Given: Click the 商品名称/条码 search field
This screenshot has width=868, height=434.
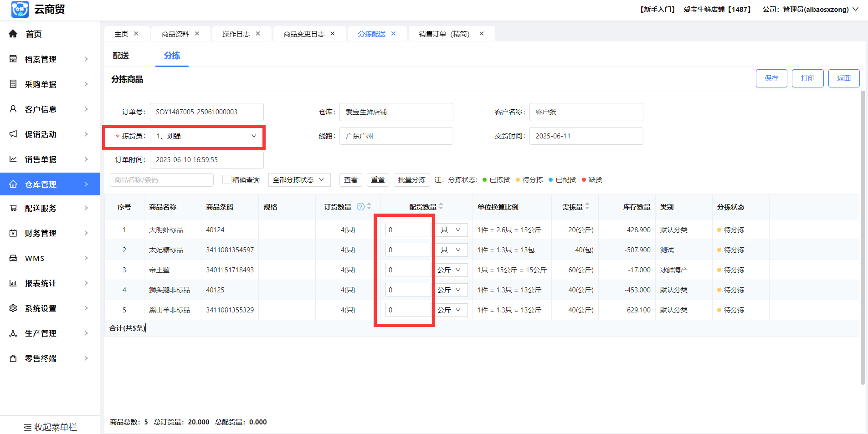Looking at the screenshot, I should pyautogui.click(x=161, y=180).
